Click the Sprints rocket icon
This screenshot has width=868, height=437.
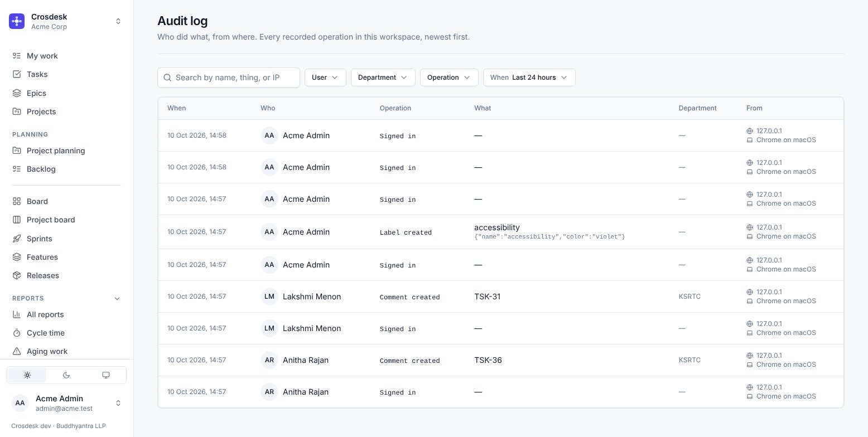coord(17,239)
